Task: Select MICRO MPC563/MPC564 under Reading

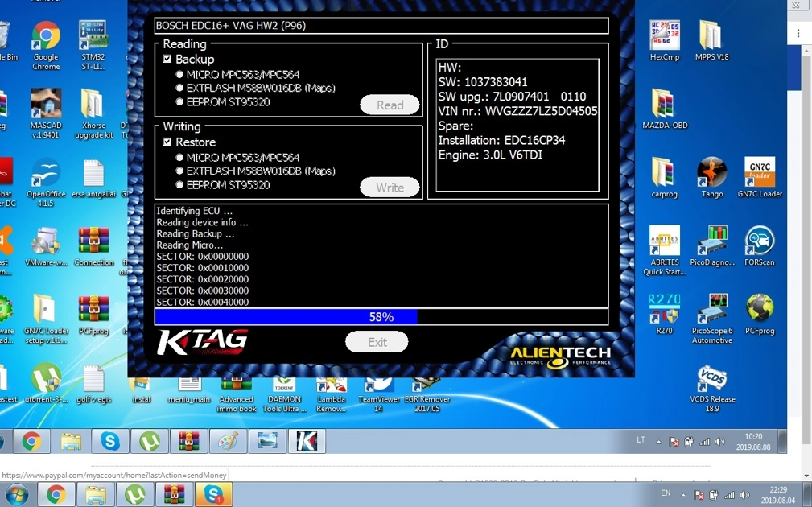Action: coord(179,75)
